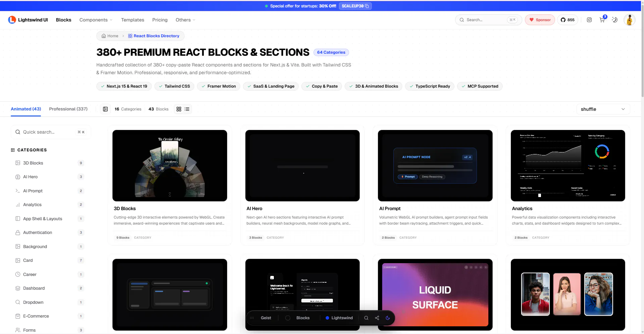The height and width of the screenshot is (334, 644).
Task: Open the three portrait photos thumbnail
Action: tap(568, 294)
